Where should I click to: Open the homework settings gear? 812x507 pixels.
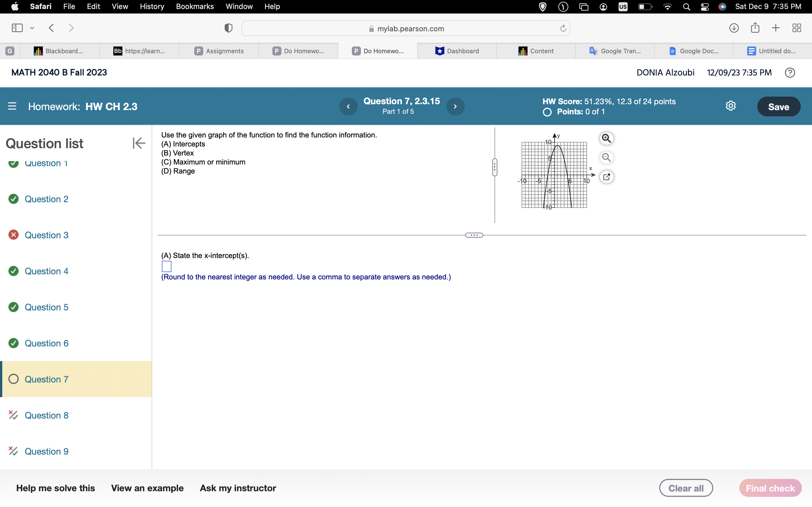click(x=731, y=106)
